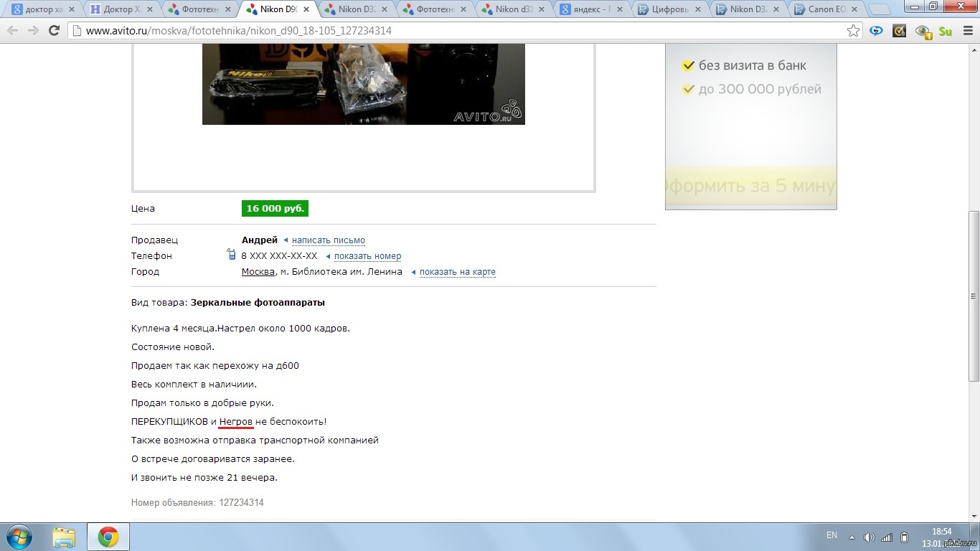Viewport: 980px width, 551px height.
Task: Show hidden system tray icons arrow
Action: click(x=852, y=537)
